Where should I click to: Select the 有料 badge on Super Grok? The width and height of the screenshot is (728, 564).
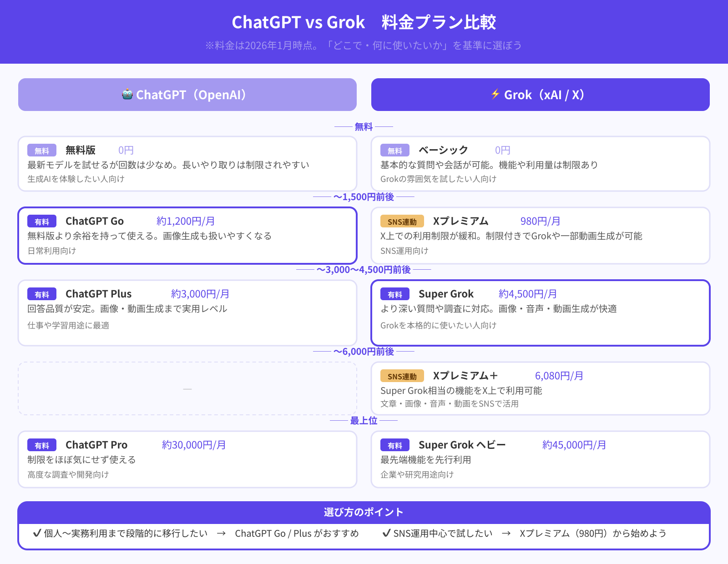click(394, 294)
